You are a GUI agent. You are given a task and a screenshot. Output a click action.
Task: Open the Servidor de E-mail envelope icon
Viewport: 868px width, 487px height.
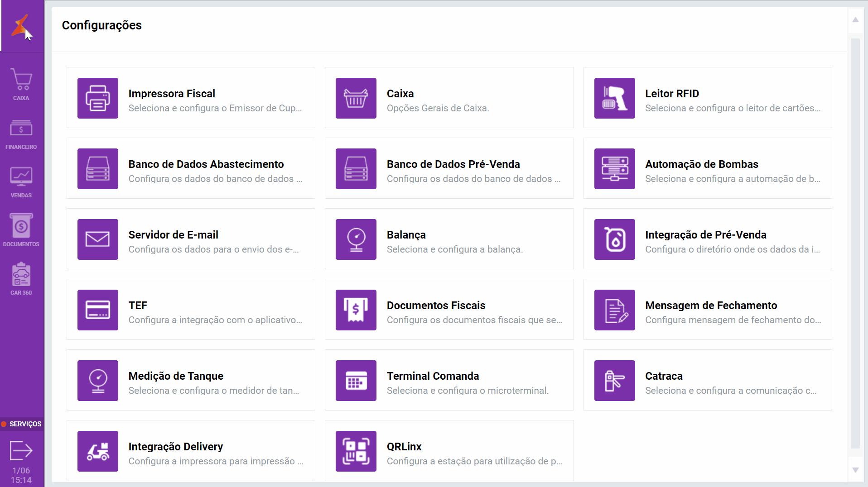tap(97, 239)
